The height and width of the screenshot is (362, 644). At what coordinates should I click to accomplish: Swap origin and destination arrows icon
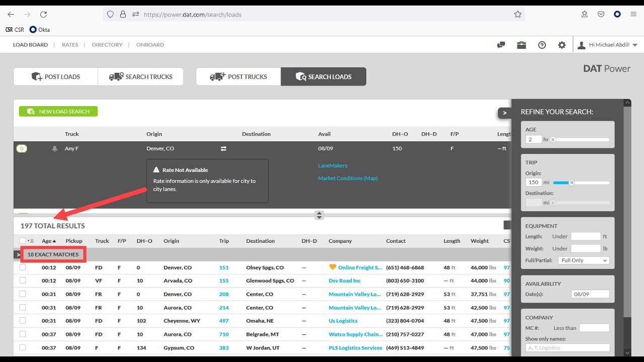pyautogui.click(x=223, y=148)
